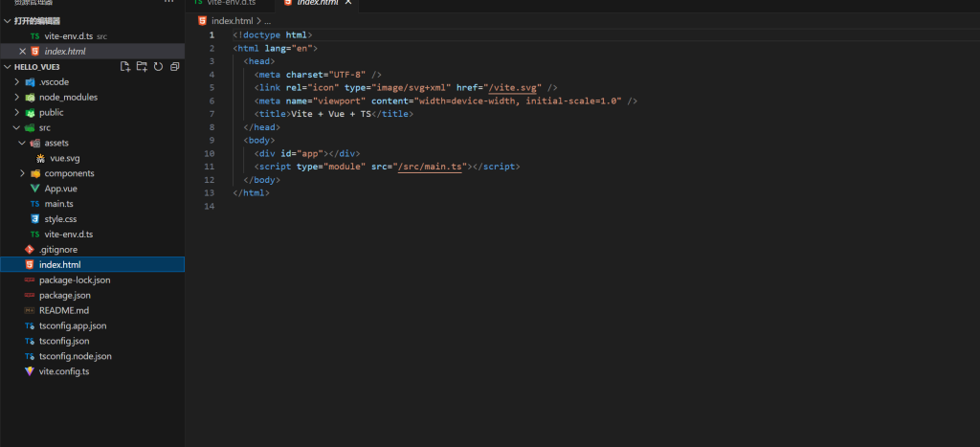The height and width of the screenshot is (447, 980).
Task: Click the /src/main.ts link in code
Action: tap(429, 166)
